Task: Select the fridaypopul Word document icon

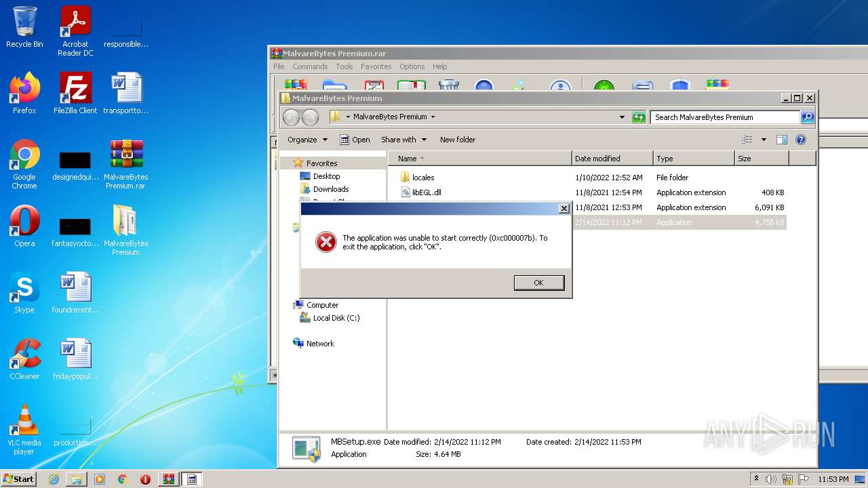Action: click(75, 359)
